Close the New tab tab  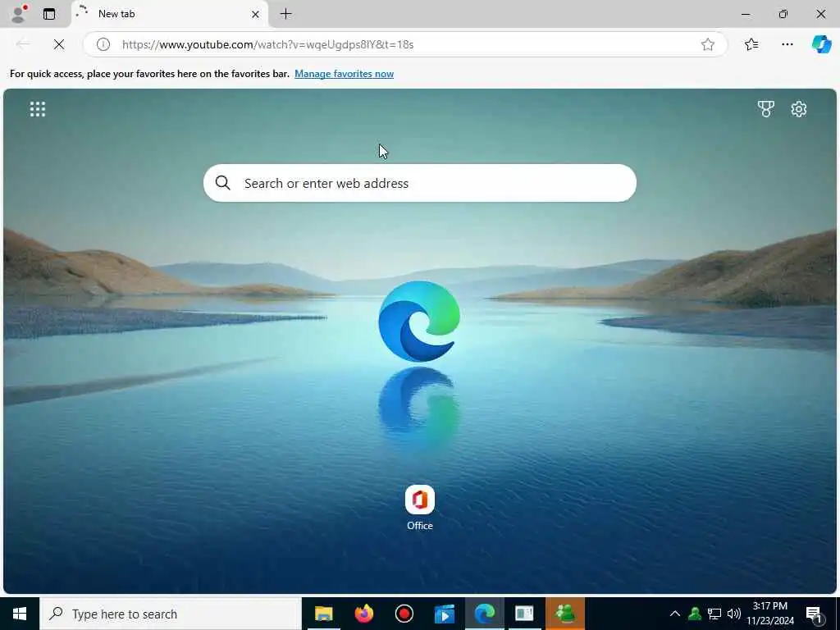click(x=256, y=14)
